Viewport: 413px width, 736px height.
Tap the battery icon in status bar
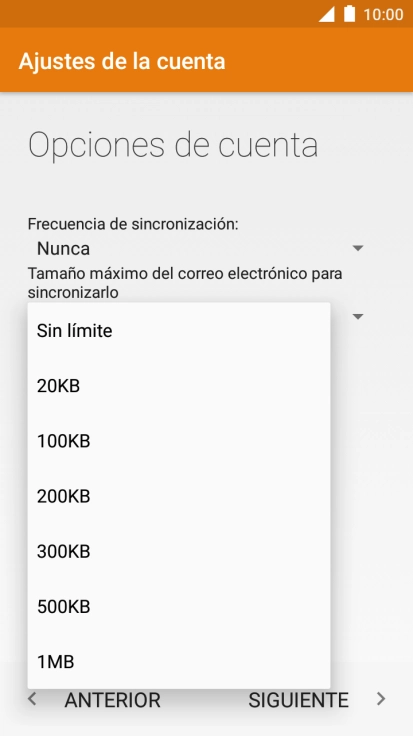tap(349, 14)
